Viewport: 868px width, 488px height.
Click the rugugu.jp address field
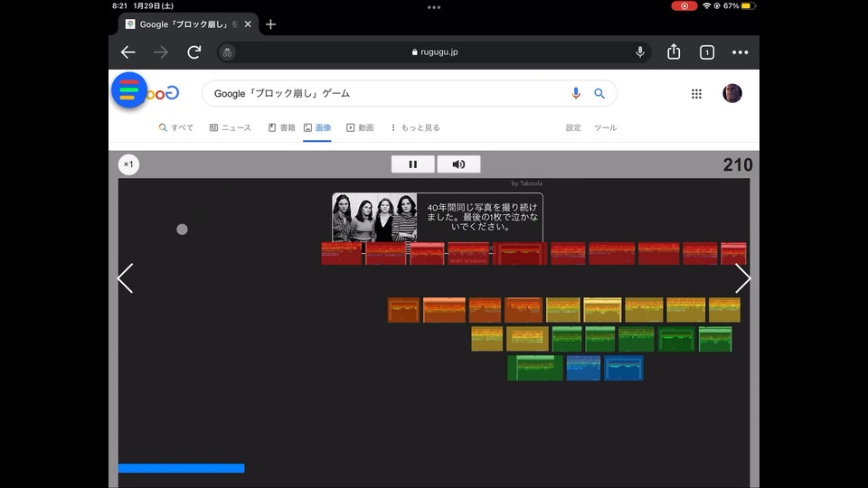pos(435,52)
